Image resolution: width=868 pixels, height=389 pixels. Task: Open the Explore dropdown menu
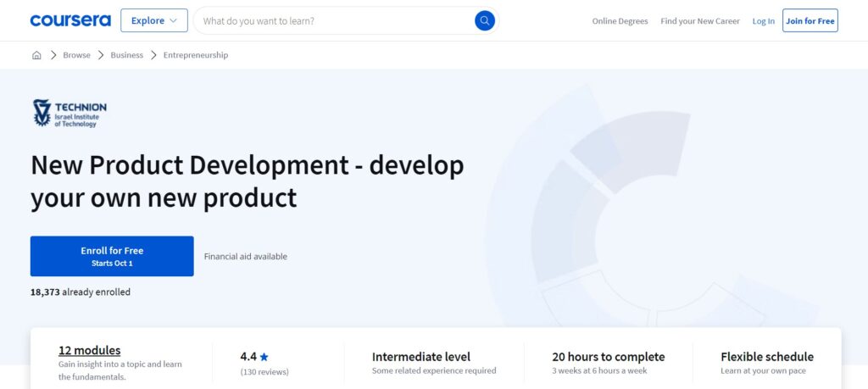(153, 20)
